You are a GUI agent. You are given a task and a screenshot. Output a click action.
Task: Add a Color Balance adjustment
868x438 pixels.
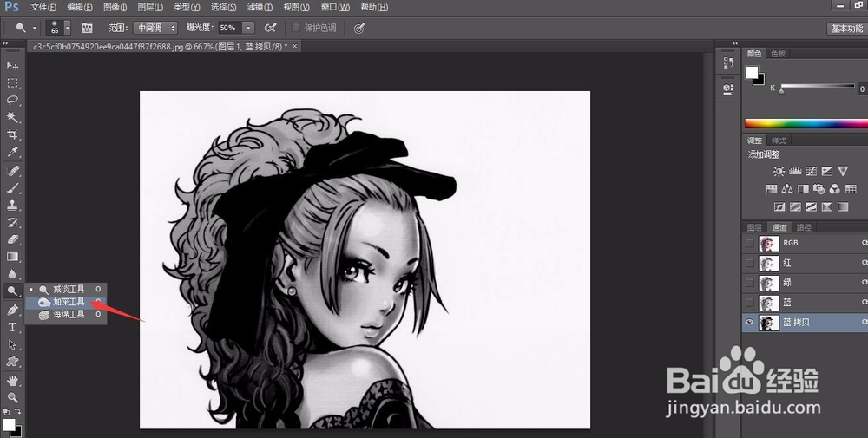point(787,189)
